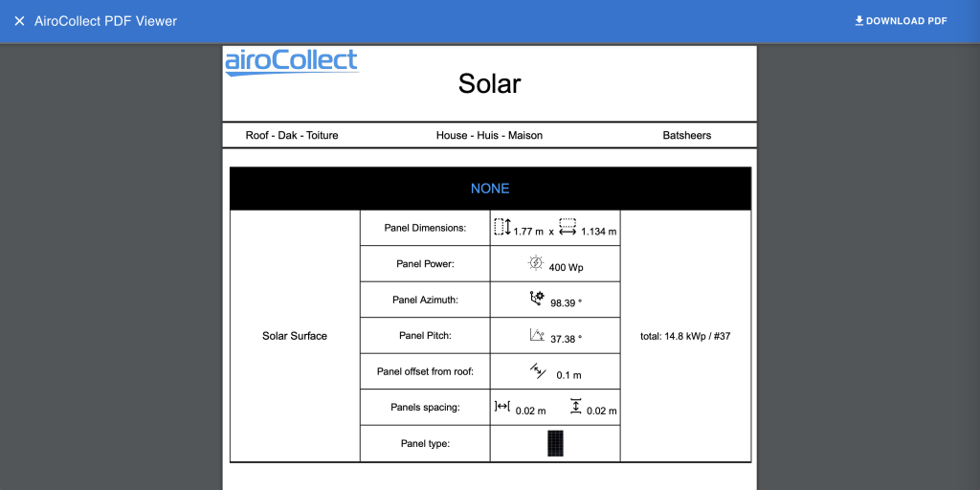Click the Download PDF button
Screen dimensions: 980x490
(x=900, y=21)
